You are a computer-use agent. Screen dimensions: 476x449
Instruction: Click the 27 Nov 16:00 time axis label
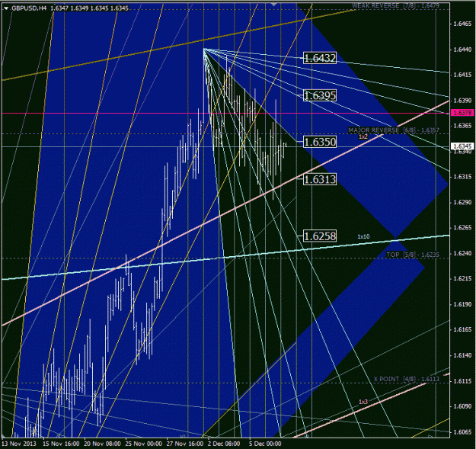tap(185, 444)
